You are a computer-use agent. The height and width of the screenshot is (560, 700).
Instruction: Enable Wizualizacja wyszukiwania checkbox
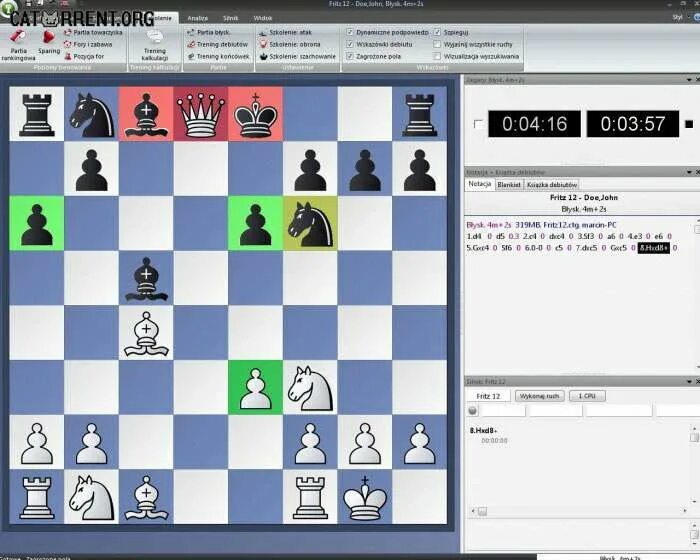437,56
